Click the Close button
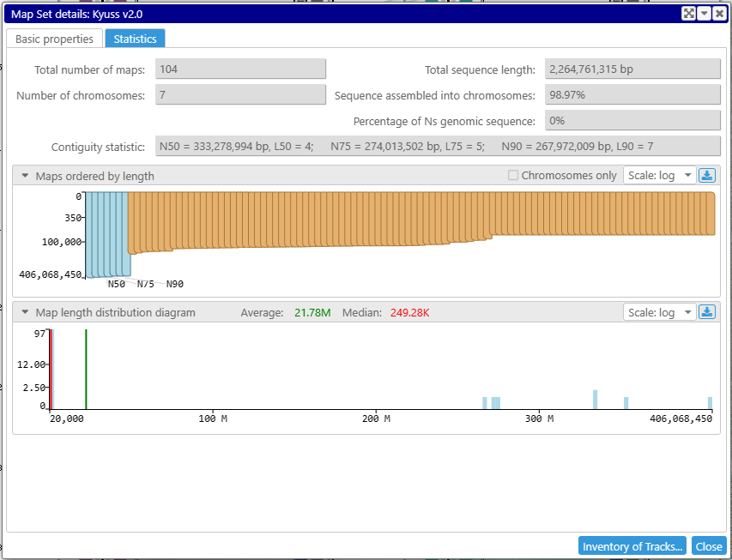Viewport: 732px width, 560px height. point(709,546)
